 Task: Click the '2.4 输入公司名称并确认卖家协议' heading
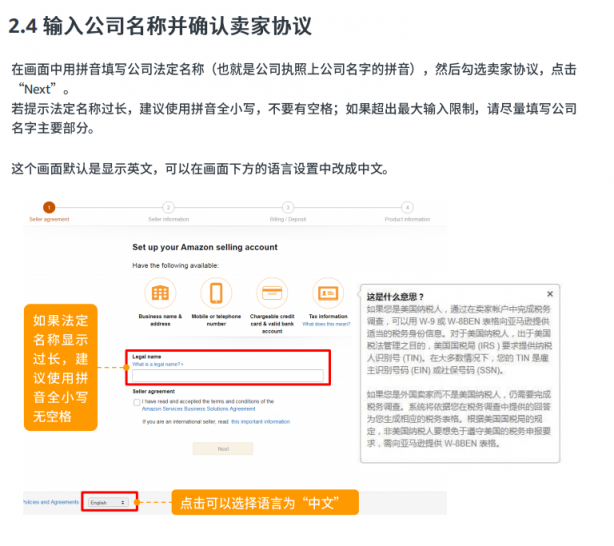(x=160, y=26)
